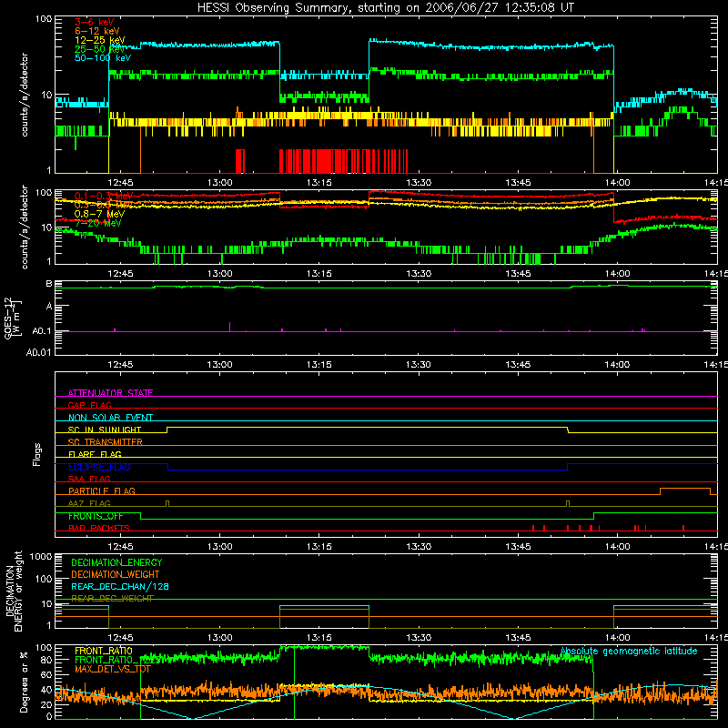Click the DECIMATION ENERGY or weight axis title

14,591
